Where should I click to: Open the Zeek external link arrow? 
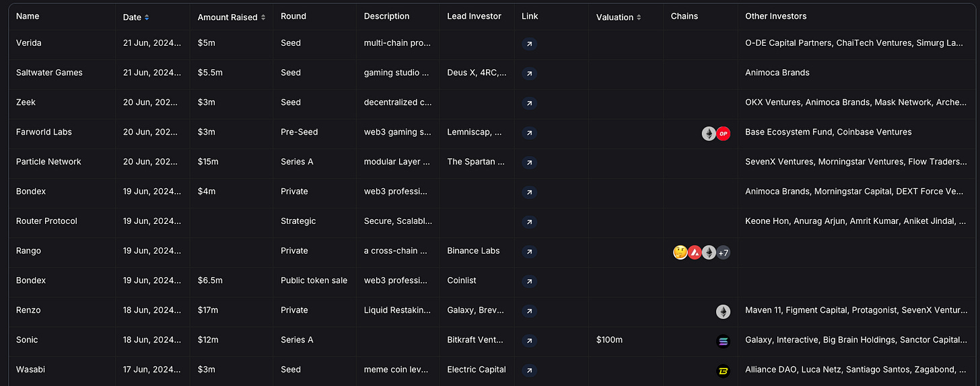tap(530, 103)
